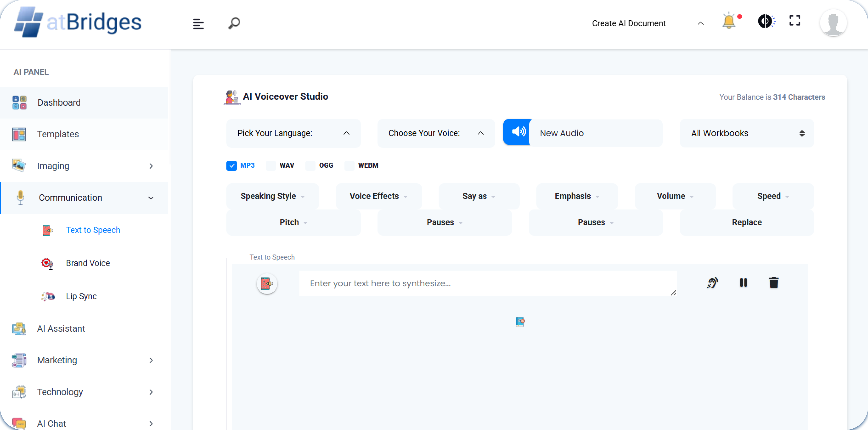This screenshot has height=430, width=868.
Task: Open the Speaking Style options button
Action: [x=272, y=196]
